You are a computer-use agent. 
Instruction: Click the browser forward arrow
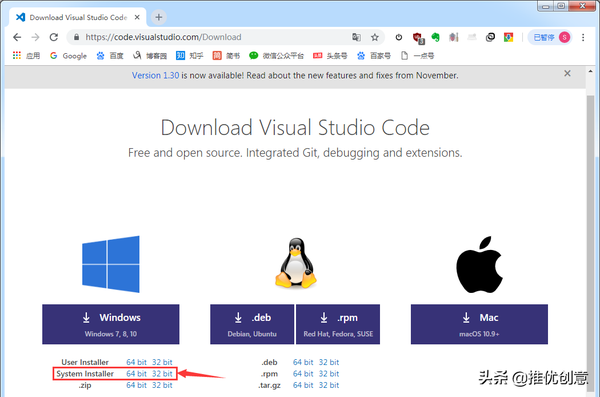(35, 37)
